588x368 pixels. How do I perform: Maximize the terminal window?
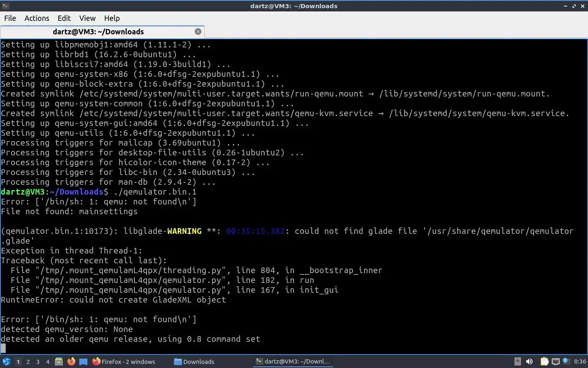pos(574,6)
